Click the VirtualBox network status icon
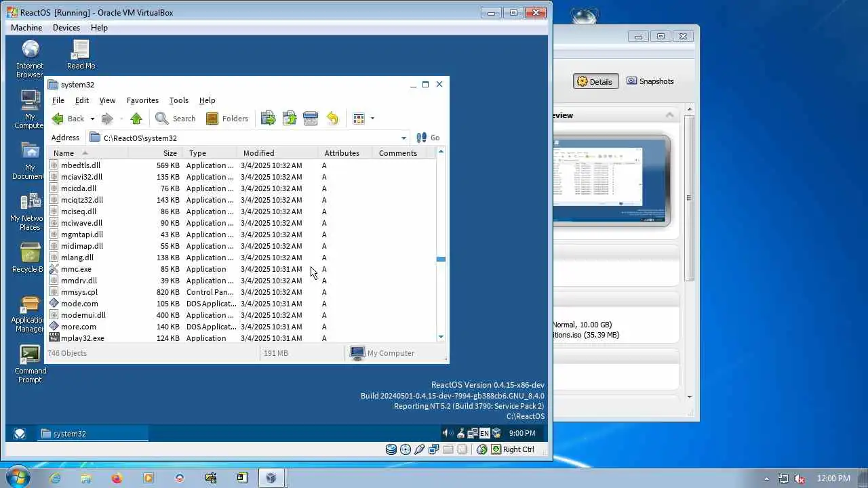The image size is (868, 488). pyautogui.click(x=434, y=449)
